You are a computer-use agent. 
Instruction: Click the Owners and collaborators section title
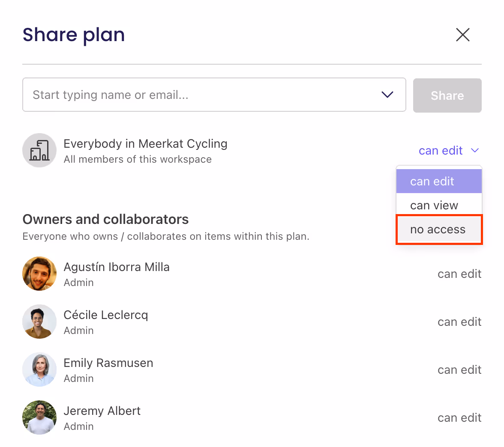(x=105, y=219)
